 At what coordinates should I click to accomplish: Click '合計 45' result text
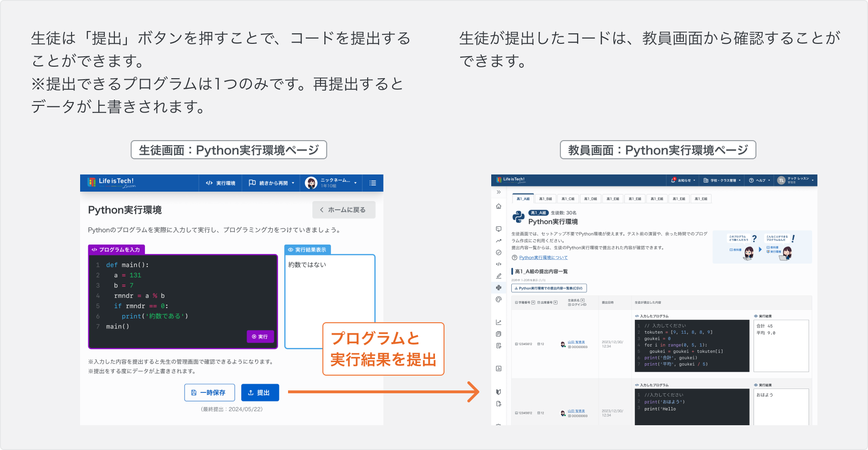pos(765,326)
